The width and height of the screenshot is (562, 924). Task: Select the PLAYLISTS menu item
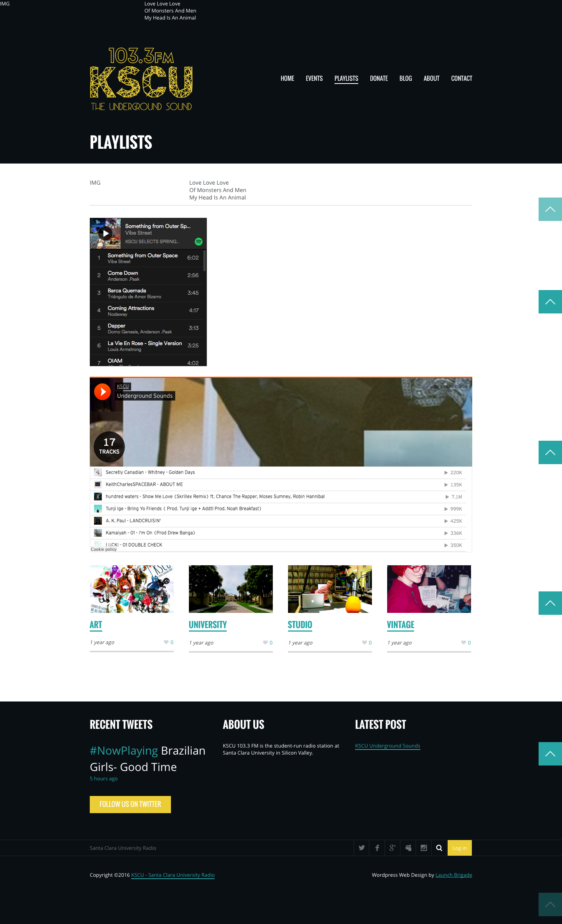click(346, 78)
